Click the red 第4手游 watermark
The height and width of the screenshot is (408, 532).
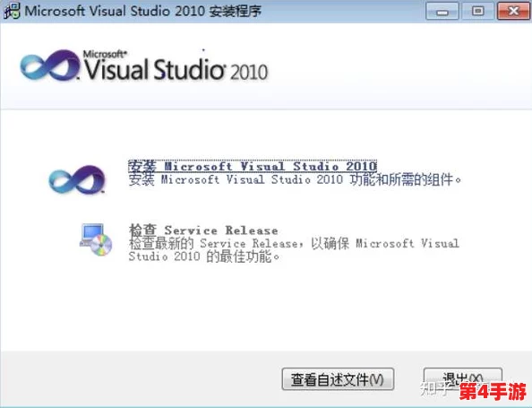pos(493,392)
